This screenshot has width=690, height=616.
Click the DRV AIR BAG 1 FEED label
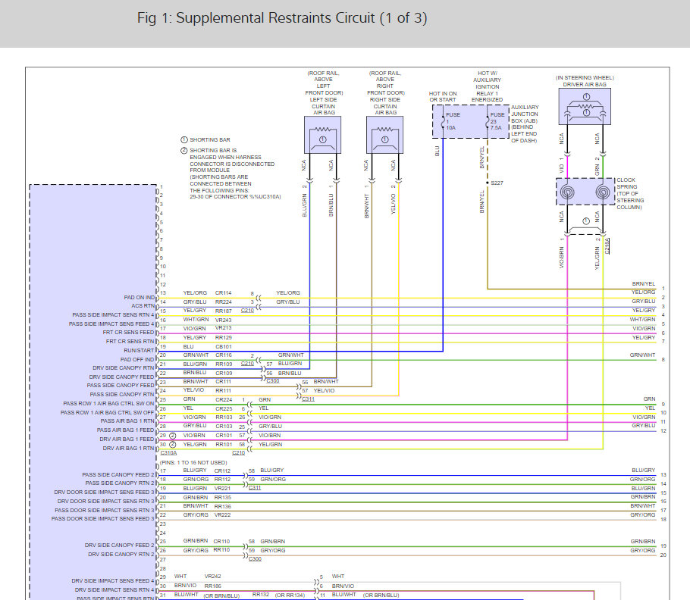click(127, 439)
